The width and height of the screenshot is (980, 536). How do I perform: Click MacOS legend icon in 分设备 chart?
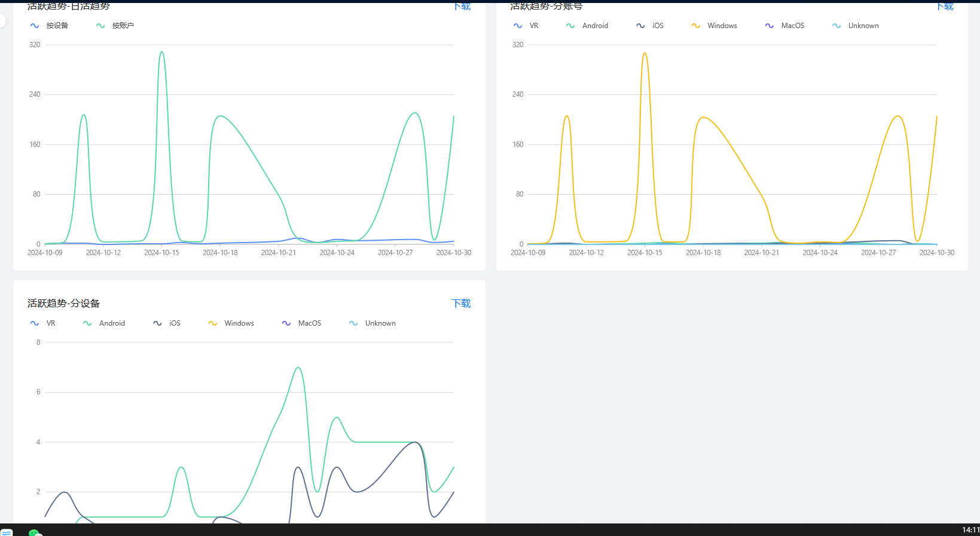tap(286, 323)
